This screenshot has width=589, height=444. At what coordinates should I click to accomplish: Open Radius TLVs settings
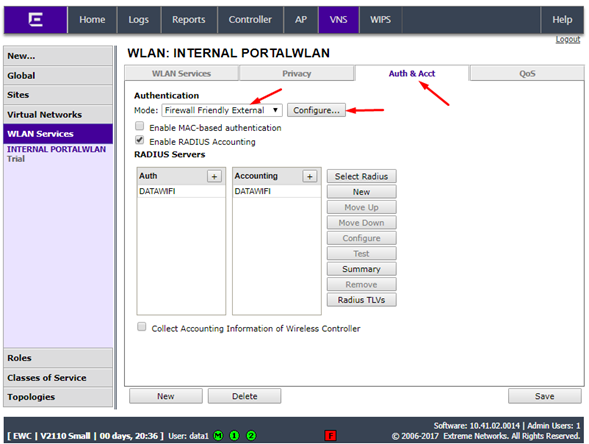[x=361, y=299]
